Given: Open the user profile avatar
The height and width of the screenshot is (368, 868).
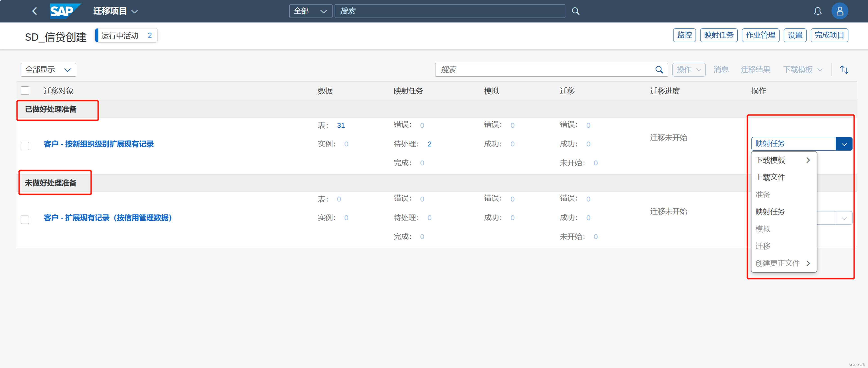Looking at the screenshot, I should pyautogui.click(x=839, y=11).
